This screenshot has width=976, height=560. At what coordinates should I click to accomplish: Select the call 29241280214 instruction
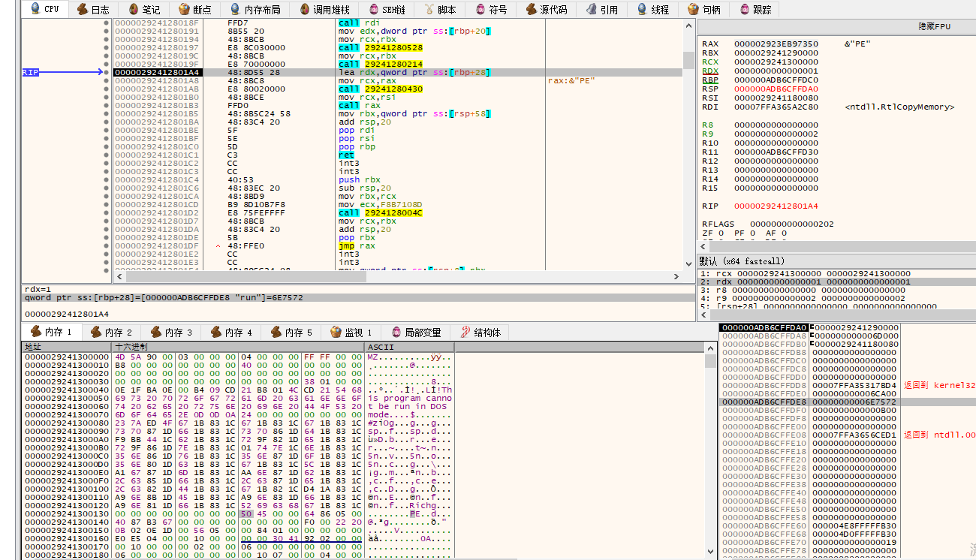coord(381,64)
